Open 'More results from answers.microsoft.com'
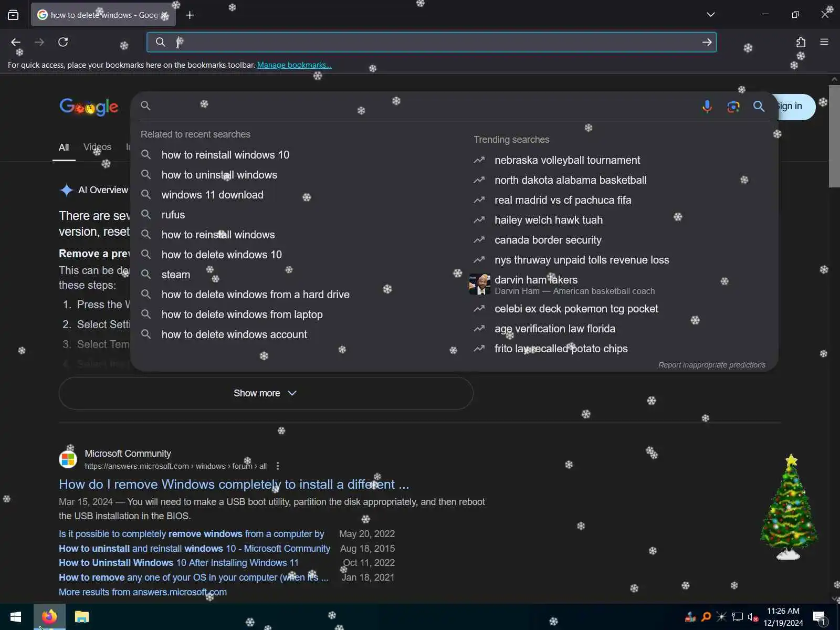This screenshot has height=630, width=840. point(143,592)
